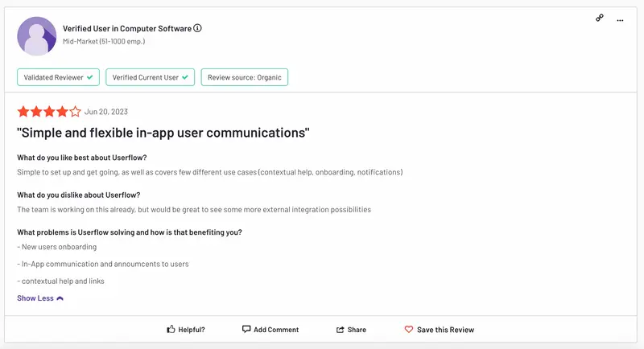Click the thumbs-up Helpful icon
This screenshot has height=349, width=644.
click(x=171, y=329)
